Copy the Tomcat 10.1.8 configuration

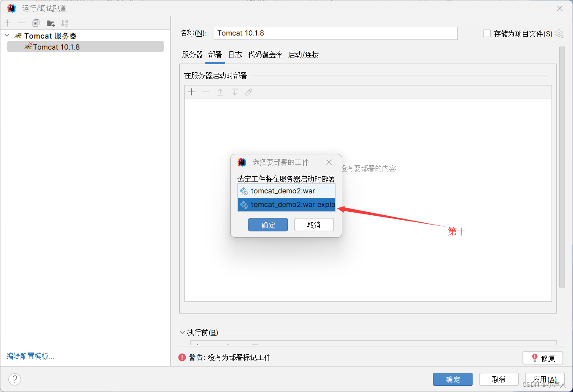pos(36,23)
